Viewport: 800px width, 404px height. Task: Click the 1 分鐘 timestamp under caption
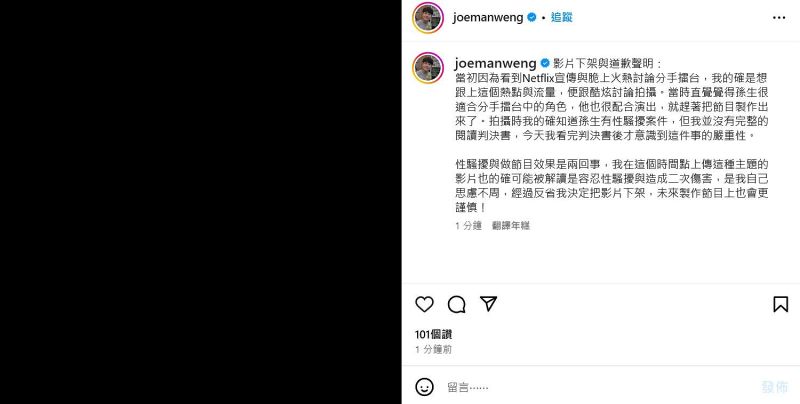click(468, 225)
